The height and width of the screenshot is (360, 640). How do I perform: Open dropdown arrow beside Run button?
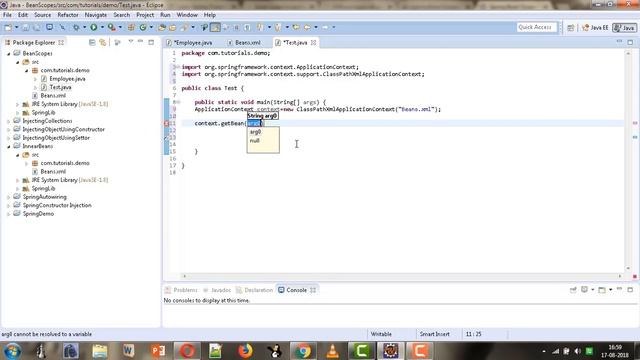click(102, 27)
